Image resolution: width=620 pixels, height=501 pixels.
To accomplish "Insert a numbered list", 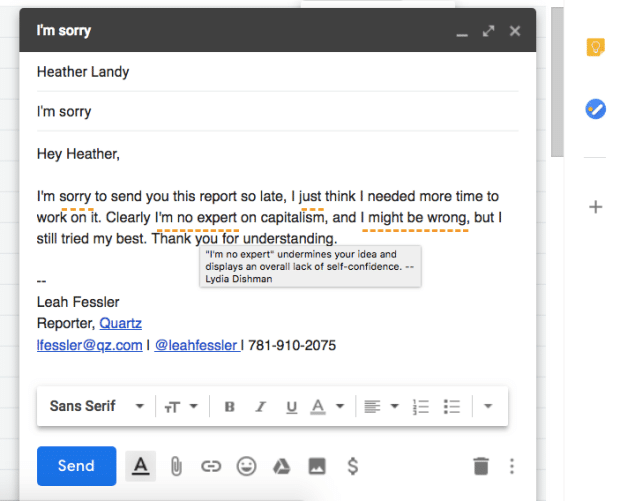I will pos(421,406).
